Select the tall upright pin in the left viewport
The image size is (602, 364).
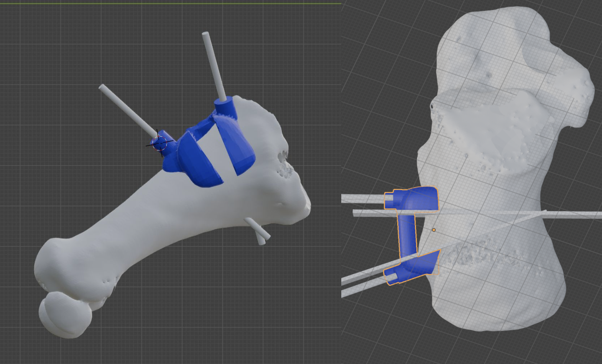(x=214, y=66)
